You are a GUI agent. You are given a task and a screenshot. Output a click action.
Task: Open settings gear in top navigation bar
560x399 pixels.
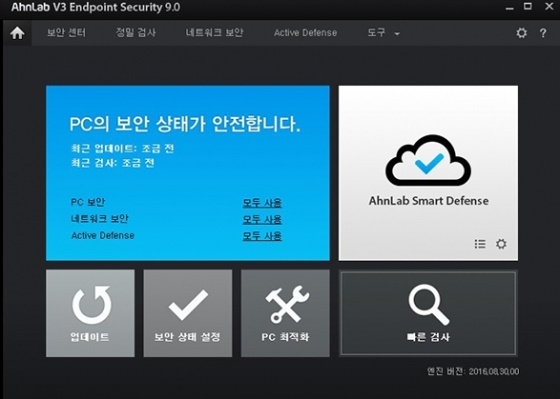(521, 33)
